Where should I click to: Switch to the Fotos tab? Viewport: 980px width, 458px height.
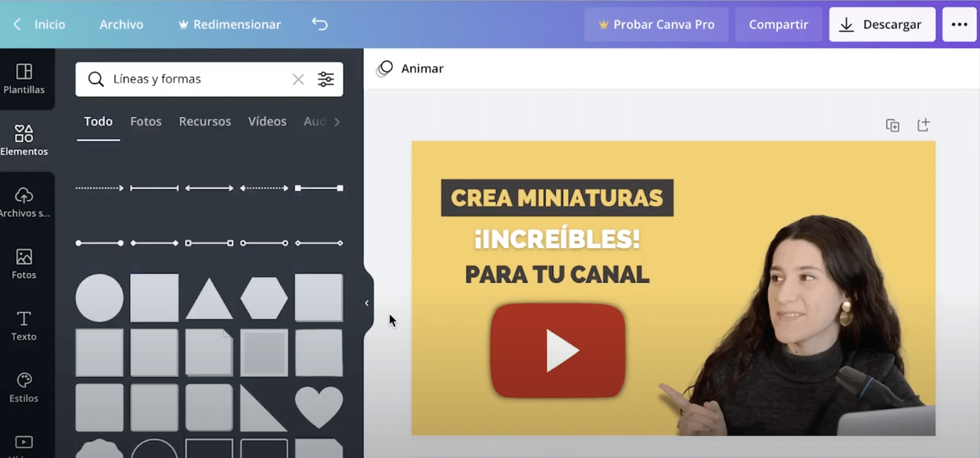(x=146, y=121)
